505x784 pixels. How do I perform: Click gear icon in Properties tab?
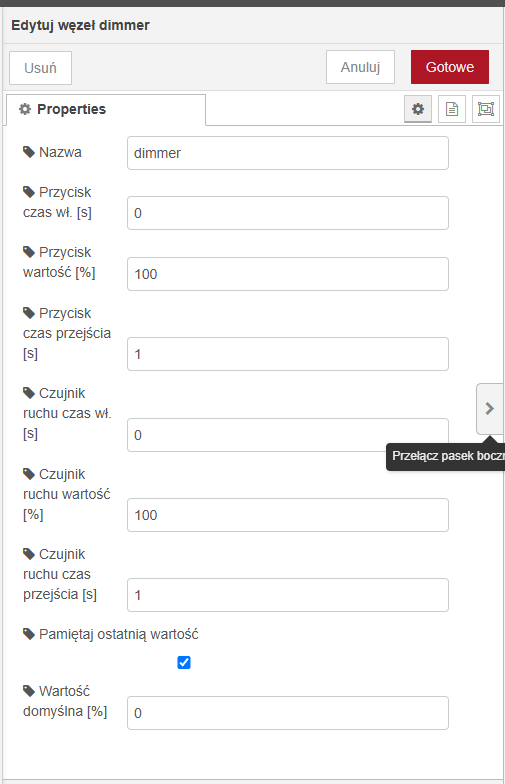pos(24,109)
